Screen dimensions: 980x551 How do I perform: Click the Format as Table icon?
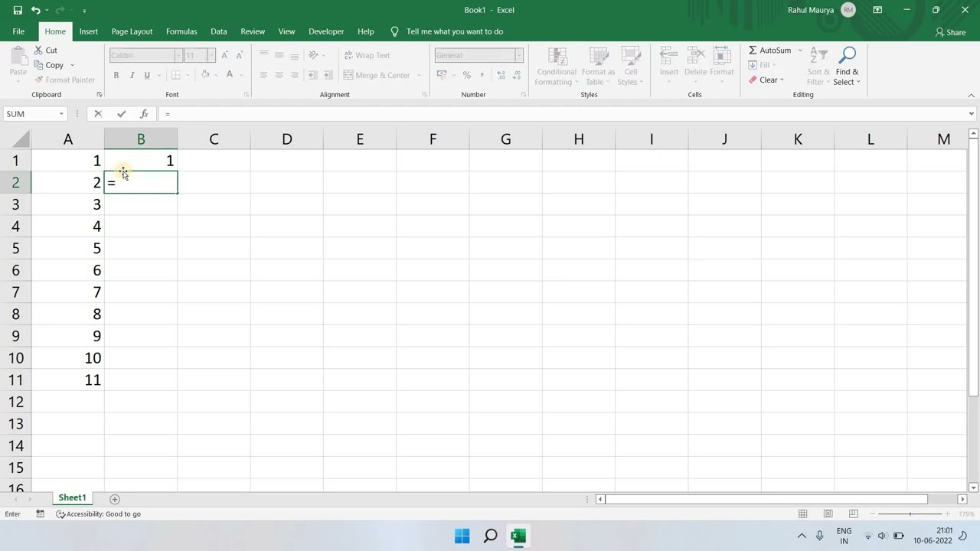tap(598, 56)
